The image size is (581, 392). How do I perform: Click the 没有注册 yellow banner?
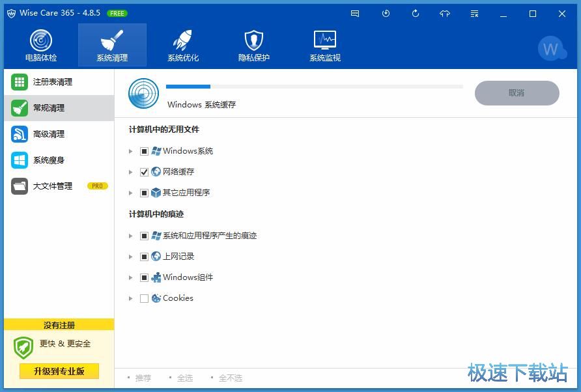[x=59, y=325]
